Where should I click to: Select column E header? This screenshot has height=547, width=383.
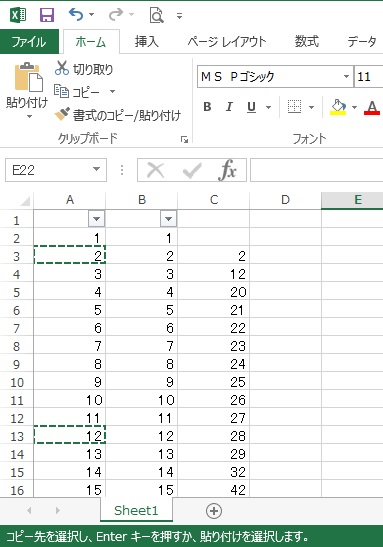[x=352, y=200]
